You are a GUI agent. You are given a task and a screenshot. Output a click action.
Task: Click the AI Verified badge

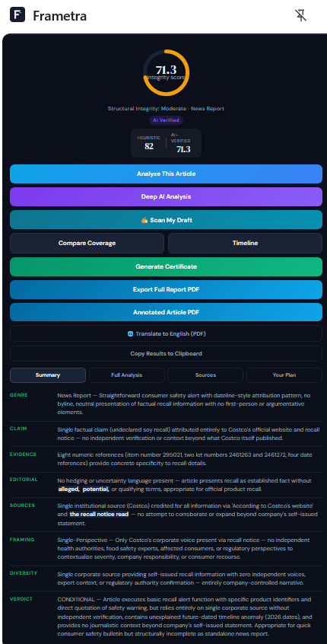(x=167, y=120)
